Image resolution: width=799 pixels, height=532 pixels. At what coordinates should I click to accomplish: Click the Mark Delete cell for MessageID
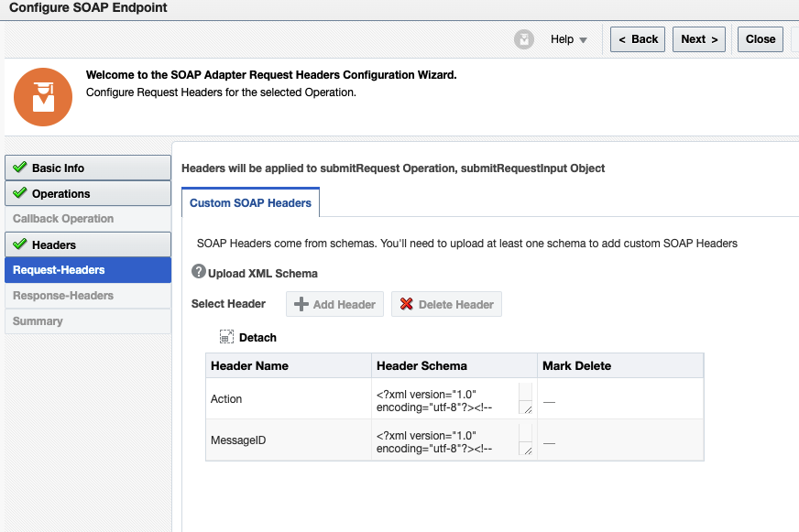(620, 440)
